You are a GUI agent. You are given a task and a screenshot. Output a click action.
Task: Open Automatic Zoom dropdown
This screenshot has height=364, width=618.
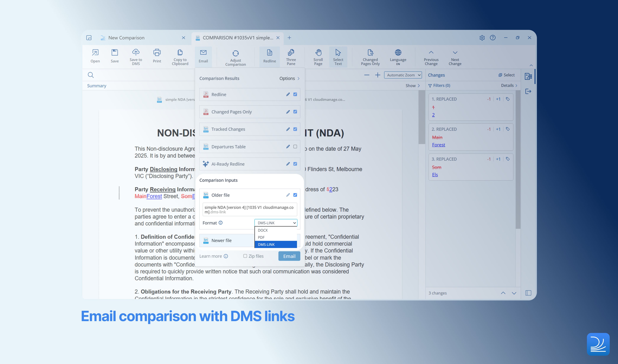[403, 75]
